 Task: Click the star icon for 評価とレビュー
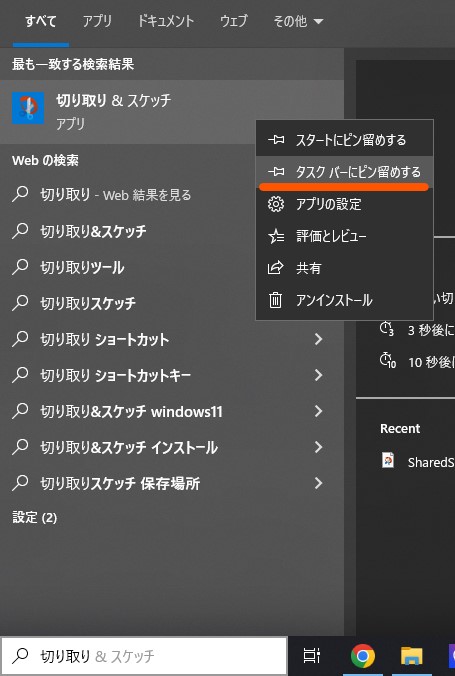(x=276, y=236)
